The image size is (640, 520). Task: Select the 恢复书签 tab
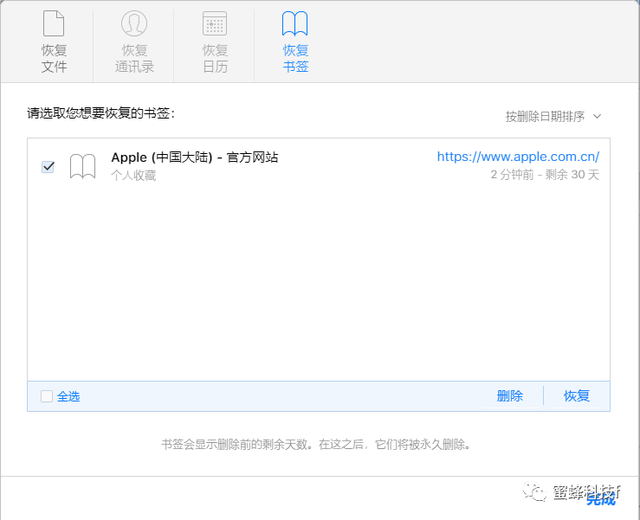(x=295, y=42)
